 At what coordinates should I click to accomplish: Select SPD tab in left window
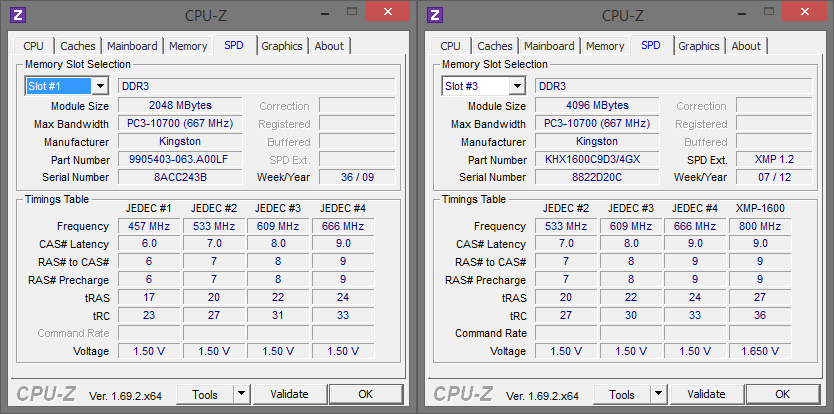(234, 45)
